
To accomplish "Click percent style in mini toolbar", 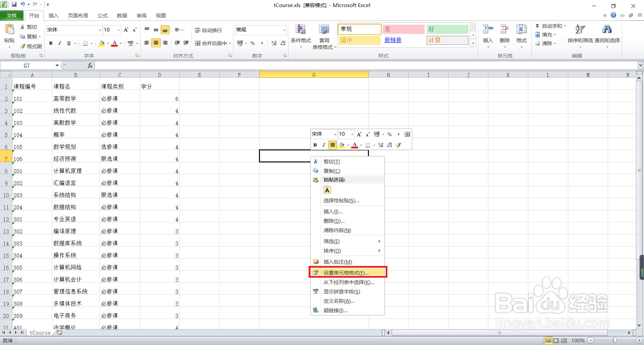I will click(389, 134).
